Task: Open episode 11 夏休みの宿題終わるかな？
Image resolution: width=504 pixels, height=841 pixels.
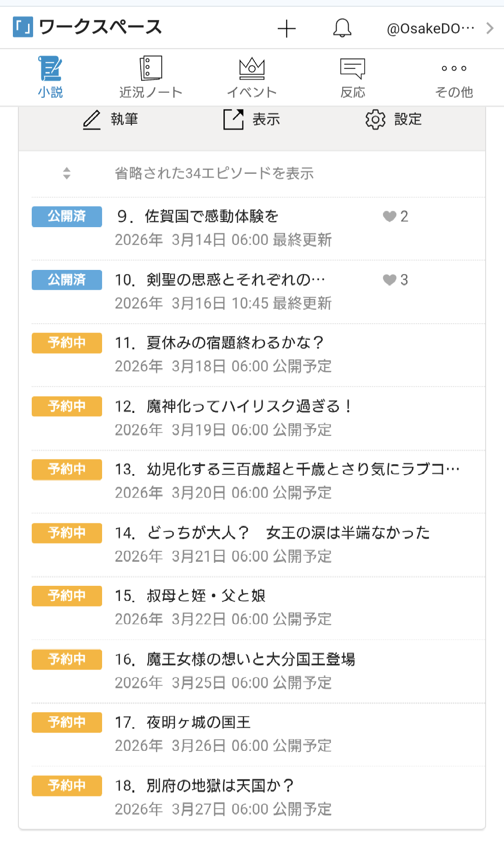Action: 235,343
